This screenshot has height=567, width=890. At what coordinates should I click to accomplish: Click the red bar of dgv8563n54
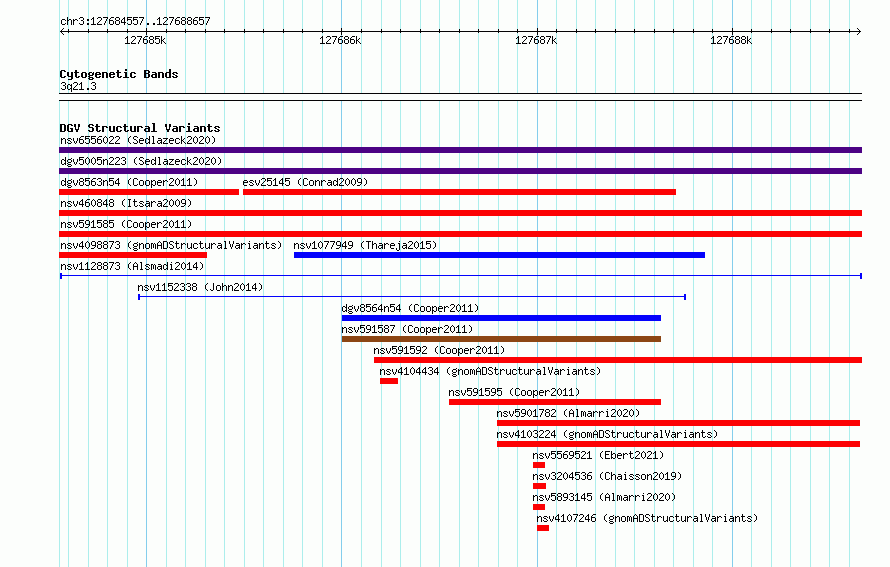point(149,192)
